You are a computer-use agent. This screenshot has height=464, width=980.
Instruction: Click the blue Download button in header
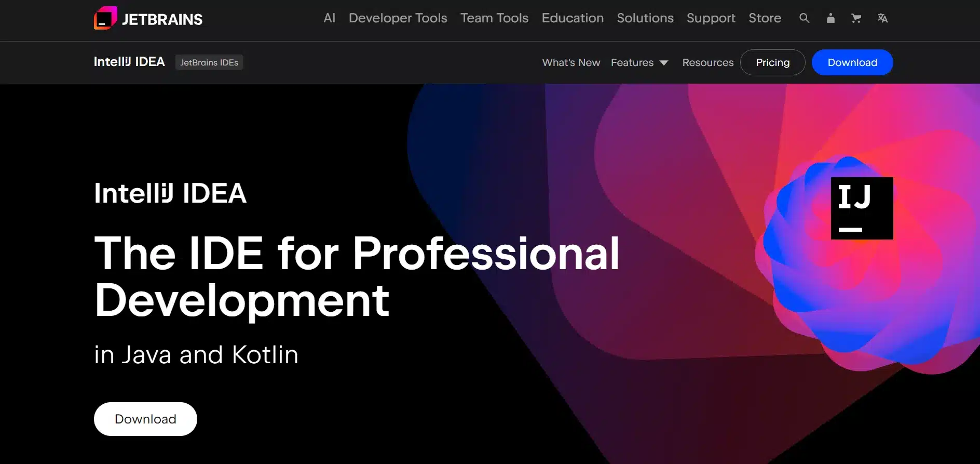tap(852, 62)
